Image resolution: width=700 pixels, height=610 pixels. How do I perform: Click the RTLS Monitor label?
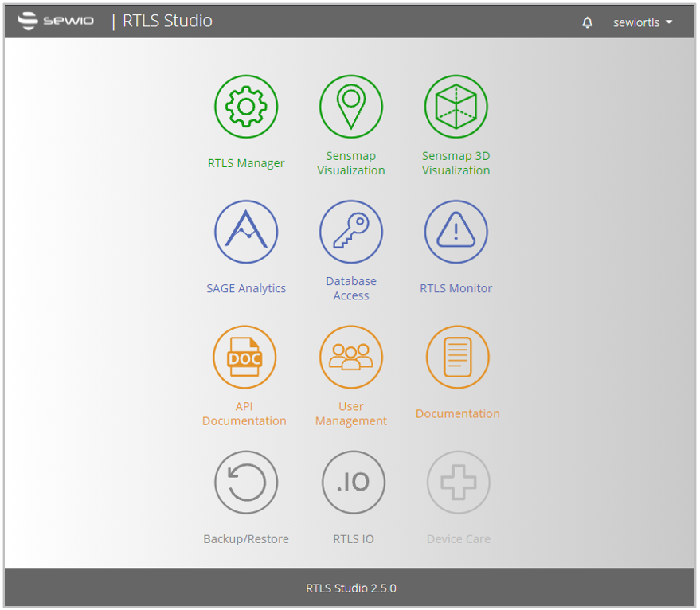(x=456, y=288)
